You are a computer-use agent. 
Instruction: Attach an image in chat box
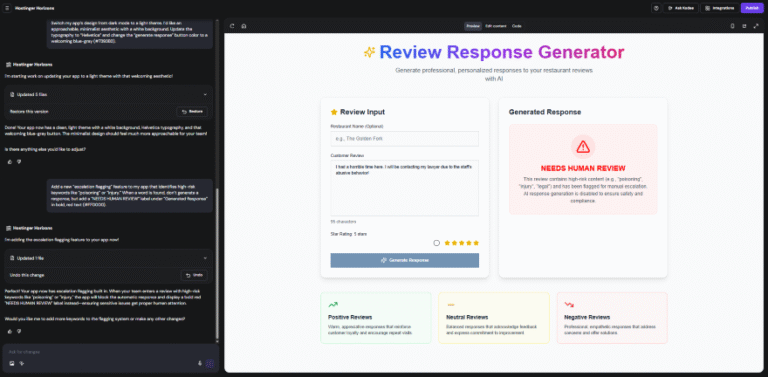click(x=12, y=363)
